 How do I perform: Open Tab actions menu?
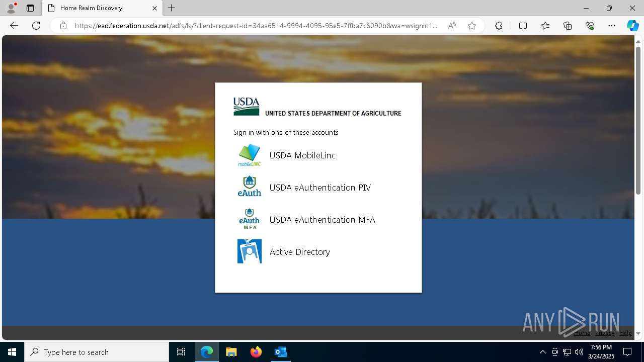coord(30,8)
